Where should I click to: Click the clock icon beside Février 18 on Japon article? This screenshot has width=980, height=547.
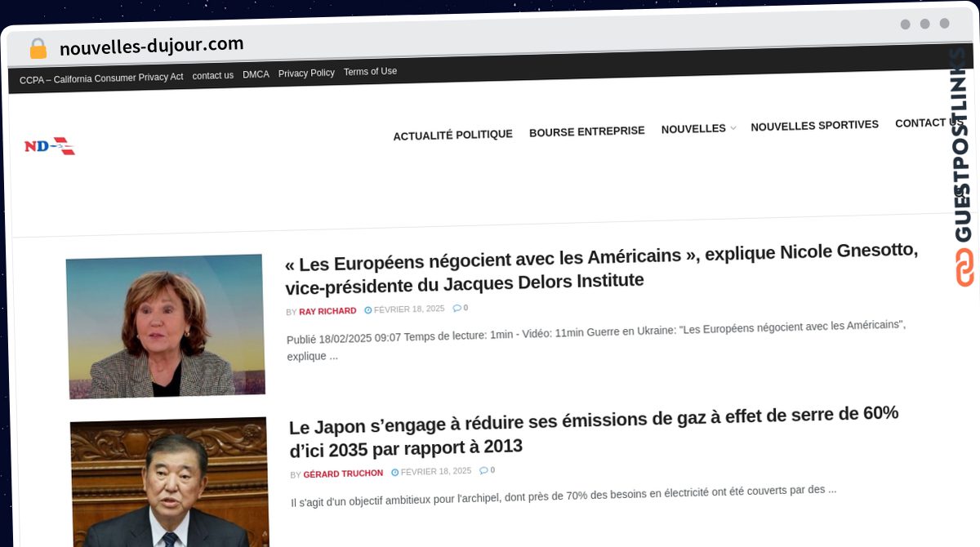tap(394, 472)
